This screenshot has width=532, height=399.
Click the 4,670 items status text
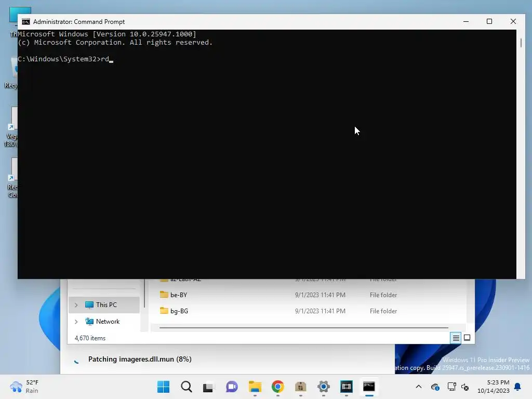90,338
